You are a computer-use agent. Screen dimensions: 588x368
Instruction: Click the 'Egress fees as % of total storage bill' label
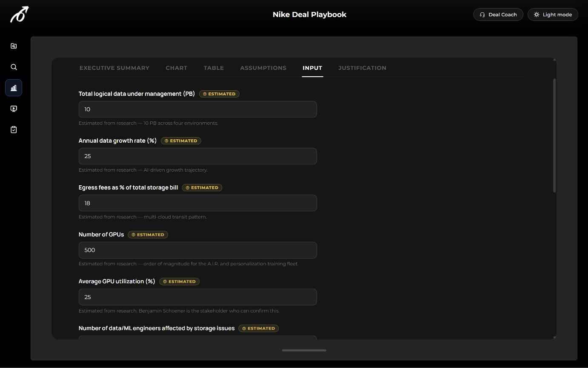pos(128,187)
